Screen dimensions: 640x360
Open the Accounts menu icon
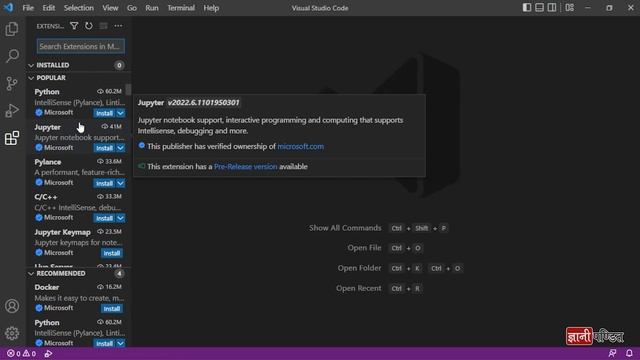click(x=12, y=306)
